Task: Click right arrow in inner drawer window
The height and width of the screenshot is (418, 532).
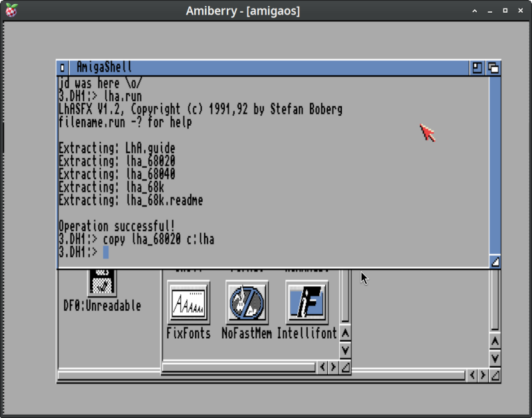Action: [334, 367]
